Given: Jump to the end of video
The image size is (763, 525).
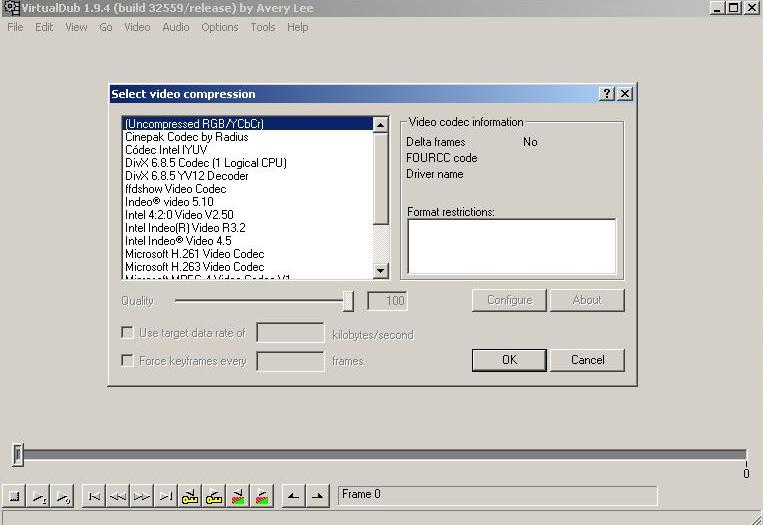Looking at the screenshot, I should pos(166,496).
